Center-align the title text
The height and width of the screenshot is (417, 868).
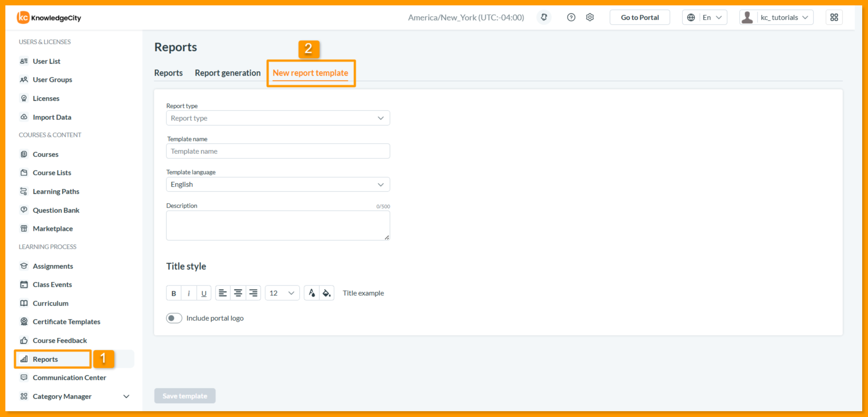(x=238, y=293)
